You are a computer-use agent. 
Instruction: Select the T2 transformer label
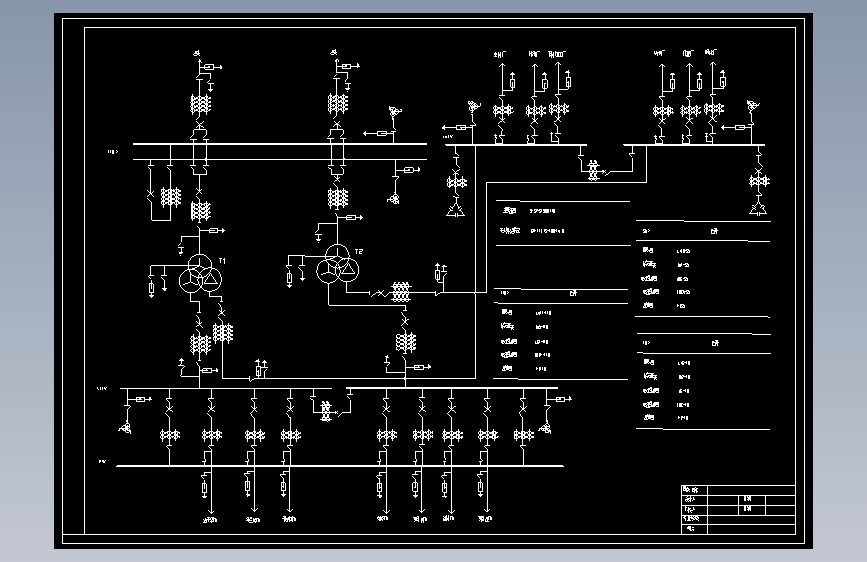click(359, 252)
